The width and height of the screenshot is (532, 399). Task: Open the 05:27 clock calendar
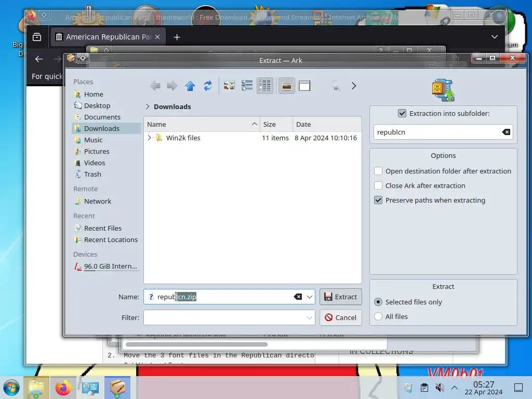[484, 388]
